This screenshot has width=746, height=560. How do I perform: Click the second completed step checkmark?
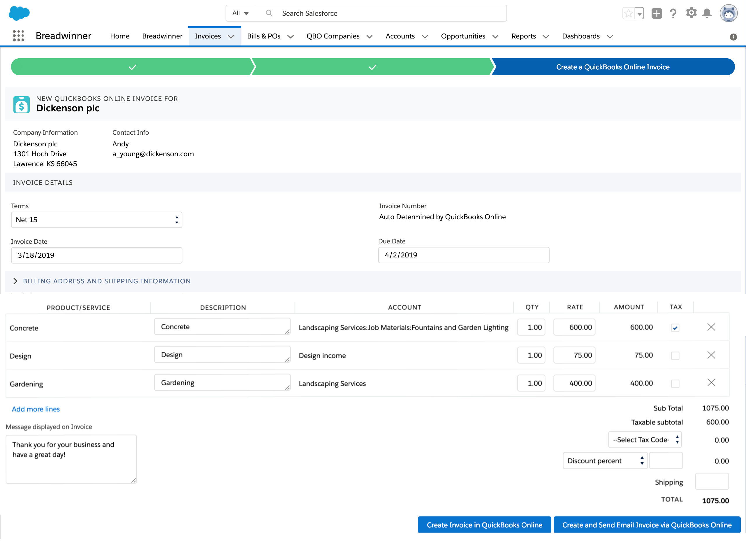tap(372, 67)
